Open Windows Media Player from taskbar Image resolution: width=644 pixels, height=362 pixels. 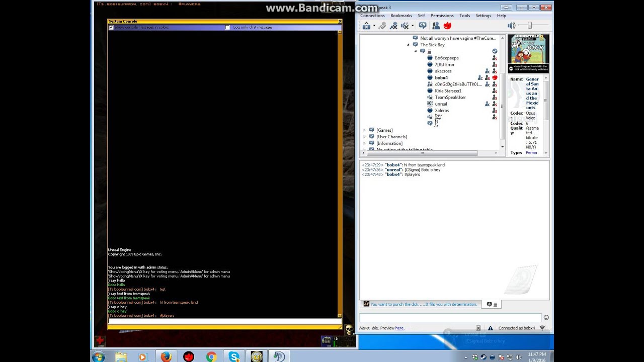142,356
